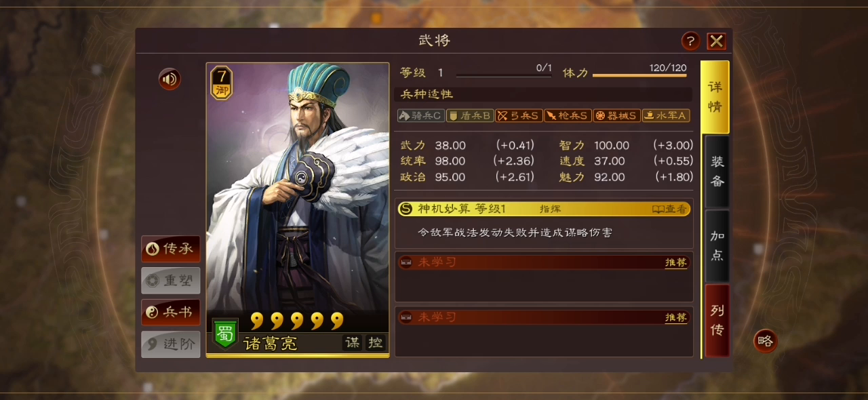868x400 pixels.
Task: Select the 盾兵B troop aptitude icon
Action: (469, 116)
